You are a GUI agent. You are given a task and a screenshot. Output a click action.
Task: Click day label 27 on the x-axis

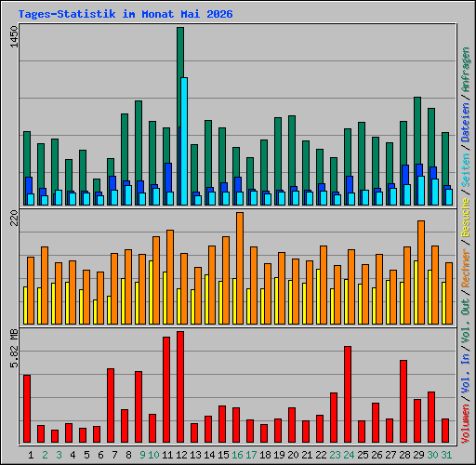click(390, 455)
